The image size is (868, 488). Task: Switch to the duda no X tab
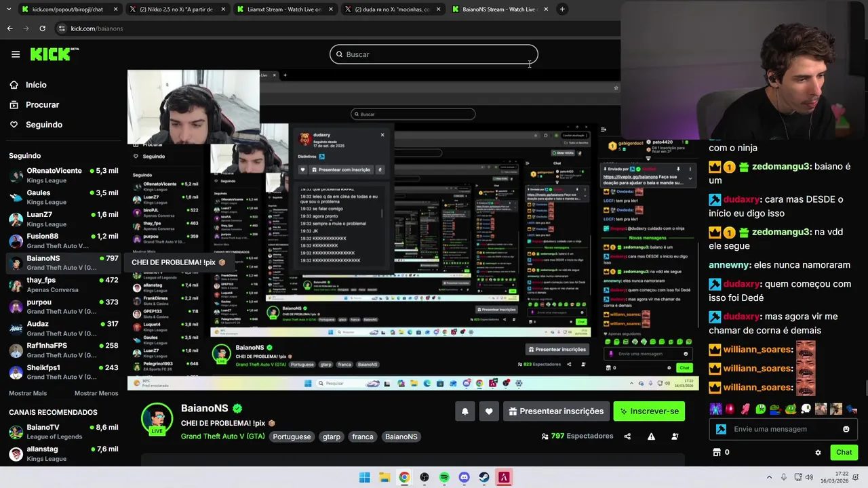tap(392, 9)
